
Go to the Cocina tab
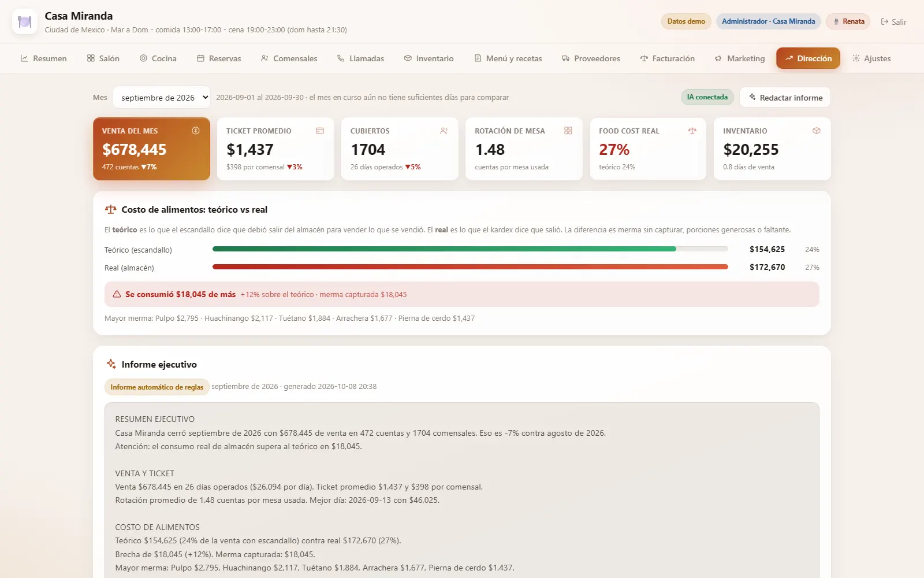point(158,58)
